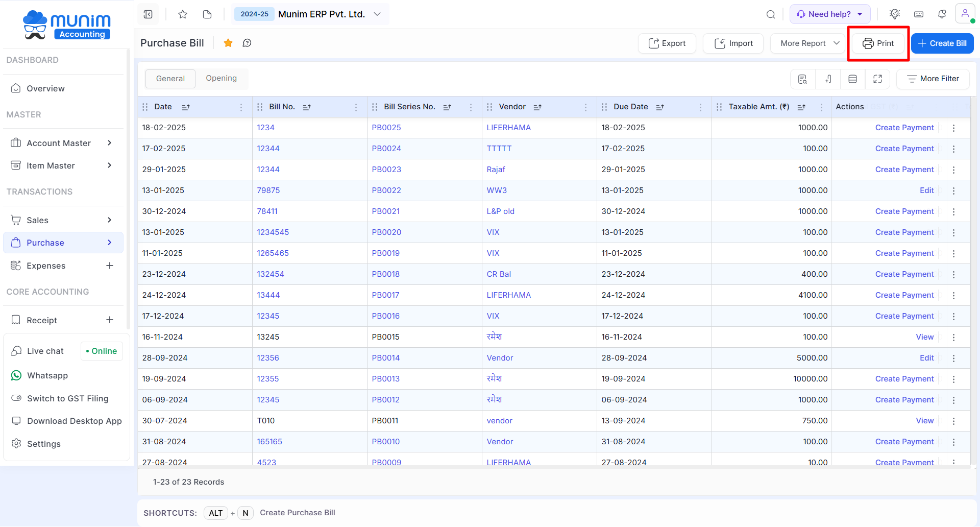Open row actions menu for PB0014
The image size is (980, 527).
click(x=953, y=358)
